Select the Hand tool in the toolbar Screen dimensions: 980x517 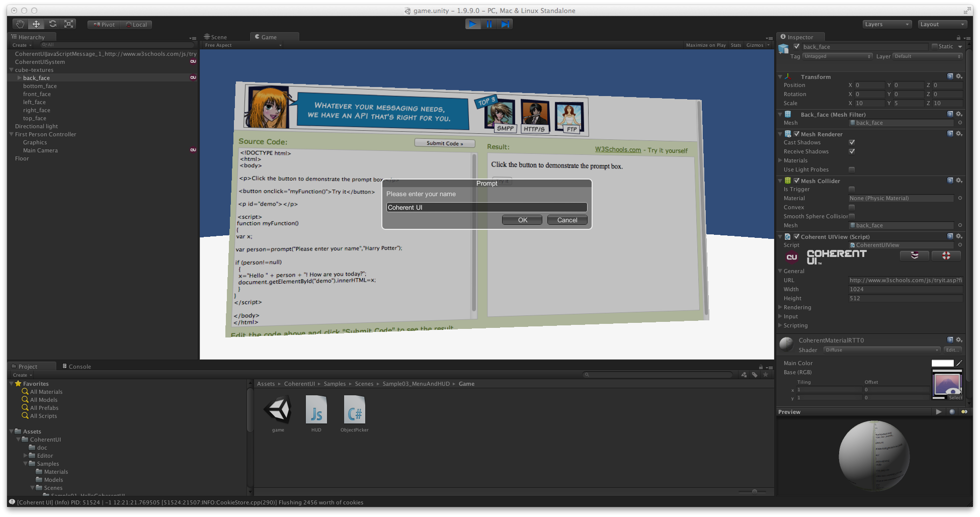20,24
